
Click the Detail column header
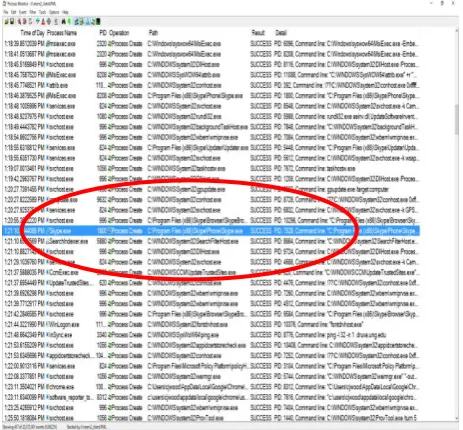click(281, 33)
